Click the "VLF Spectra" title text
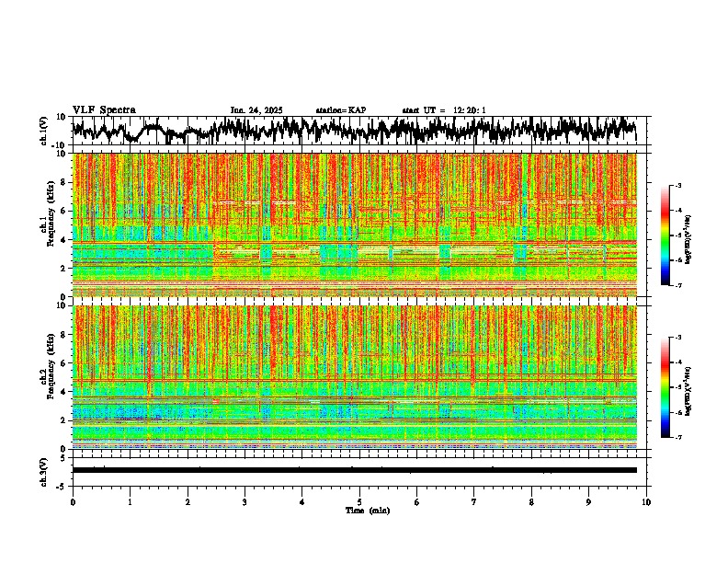Image resolution: width=728 pixels, height=563 pixels. [104, 110]
